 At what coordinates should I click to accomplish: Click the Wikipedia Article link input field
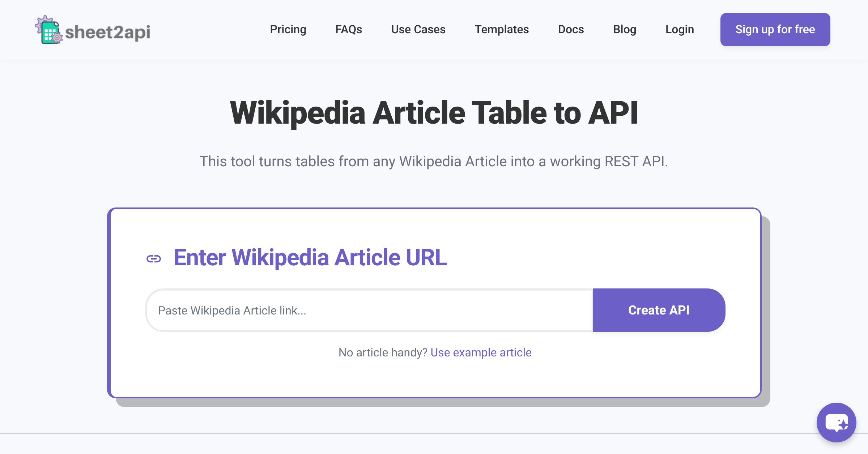pyautogui.click(x=362, y=310)
